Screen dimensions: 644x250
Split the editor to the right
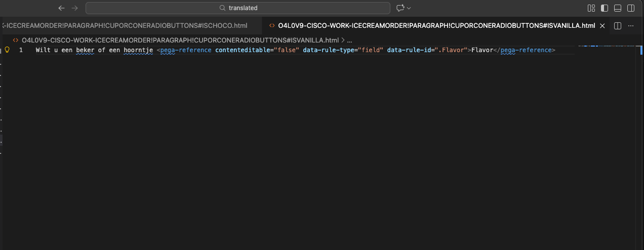[x=618, y=26]
